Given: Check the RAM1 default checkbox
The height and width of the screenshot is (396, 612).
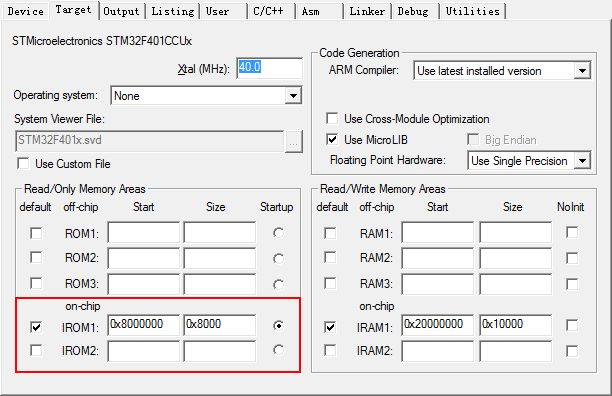Looking at the screenshot, I should coord(330,233).
